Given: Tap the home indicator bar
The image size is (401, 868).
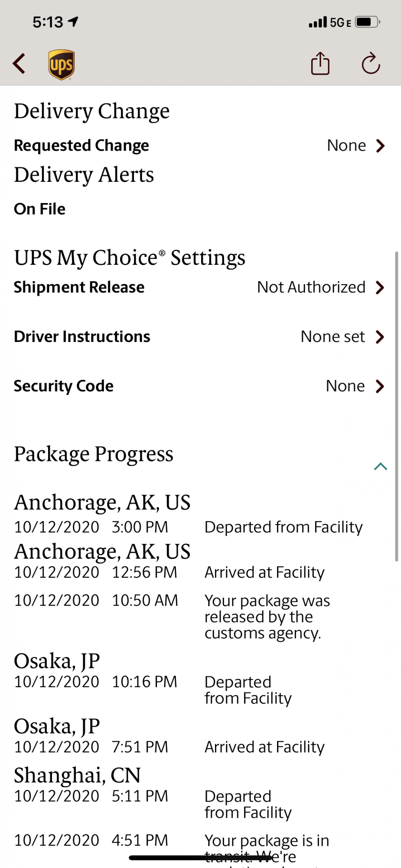Looking at the screenshot, I should pos(200,858).
